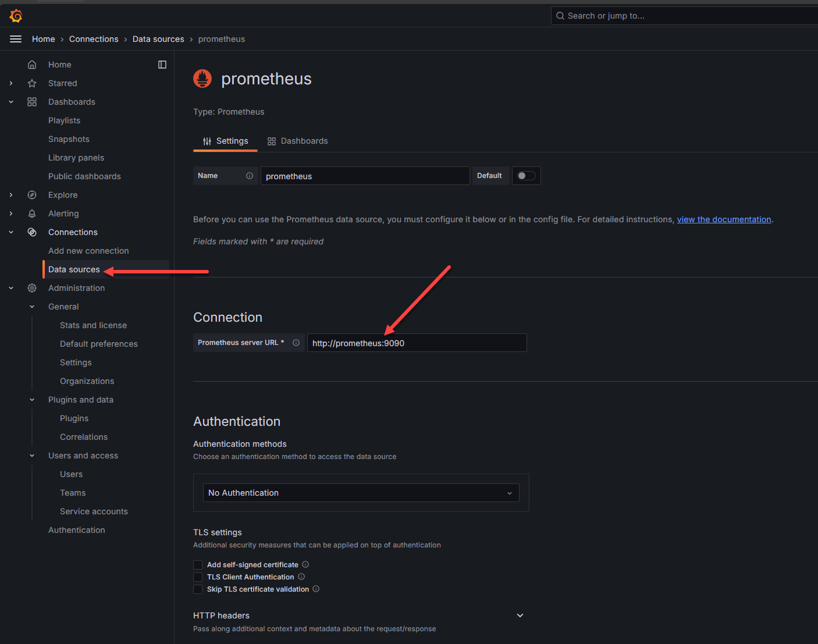Expand the HTTP headers section
The image size is (818, 644).
(x=520, y=615)
